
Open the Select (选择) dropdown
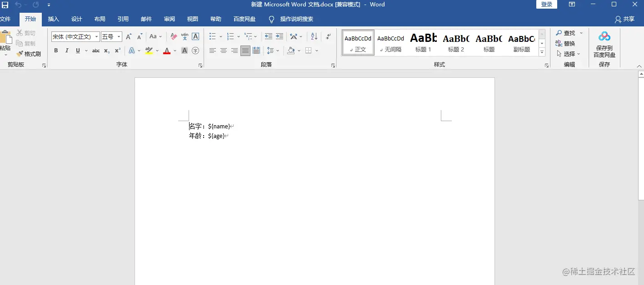(569, 54)
